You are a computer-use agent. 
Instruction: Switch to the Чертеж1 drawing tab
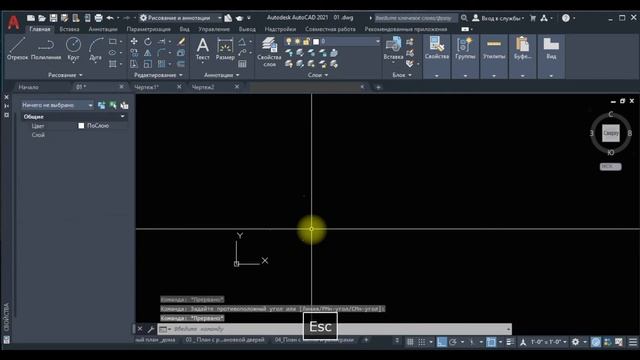click(147, 87)
